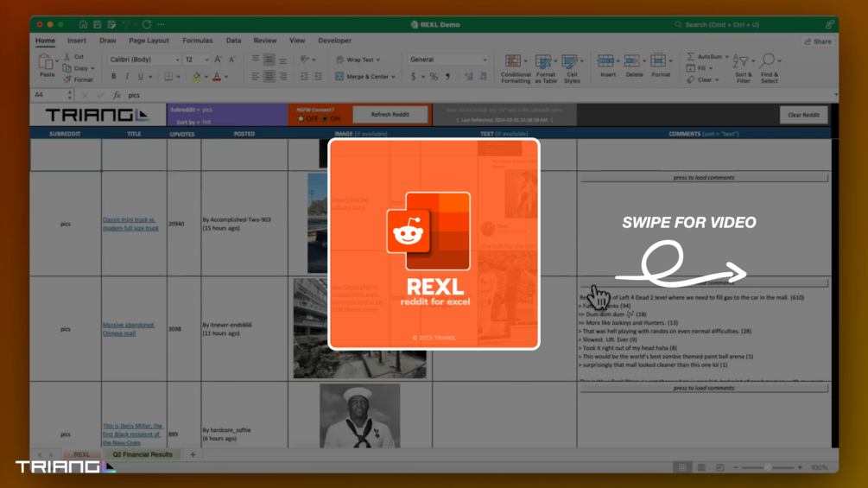868x488 pixels.
Task: Click AutoSum sigma
Action: (x=691, y=56)
